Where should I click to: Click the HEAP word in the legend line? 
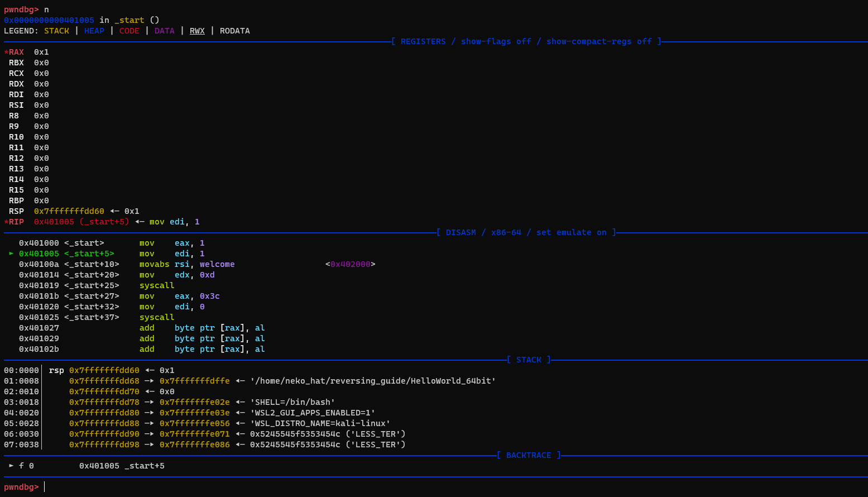click(x=94, y=31)
